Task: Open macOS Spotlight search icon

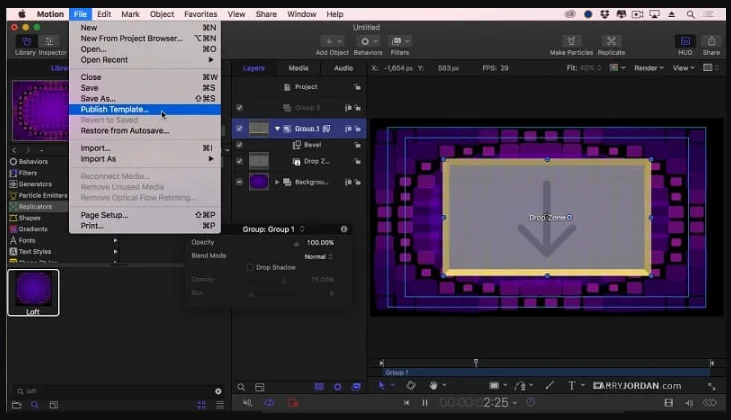Action: [x=690, y=14]
